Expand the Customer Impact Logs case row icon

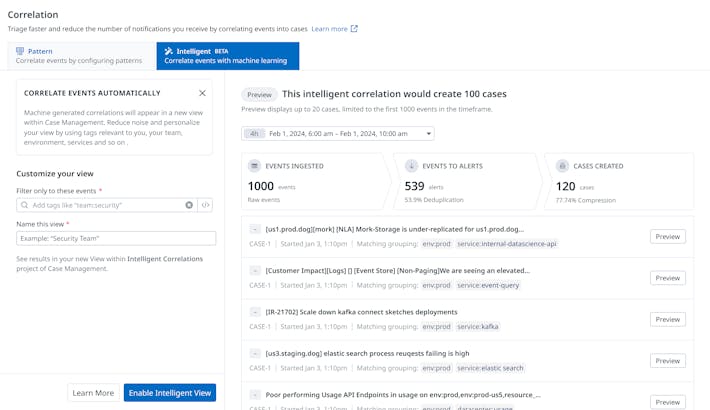255,270
